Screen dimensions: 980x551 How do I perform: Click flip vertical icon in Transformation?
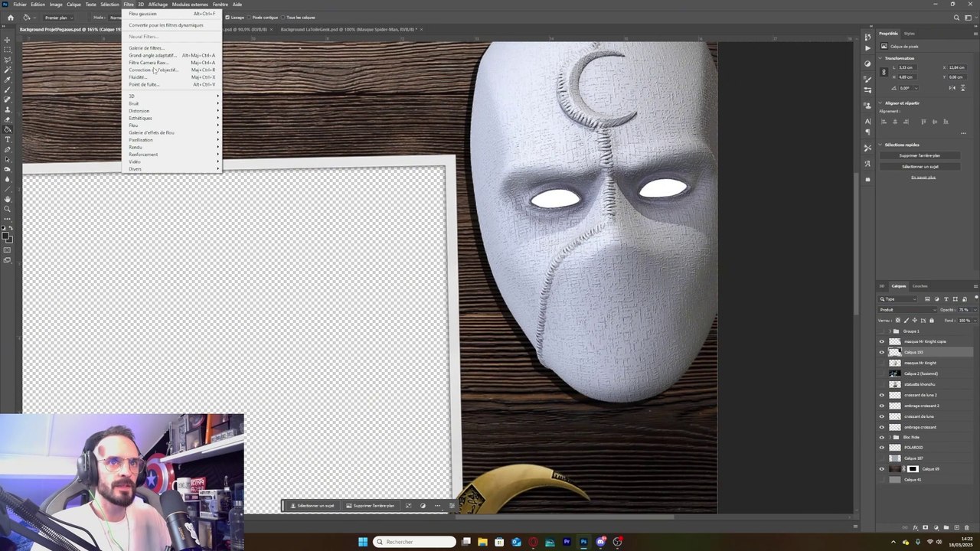963,88
